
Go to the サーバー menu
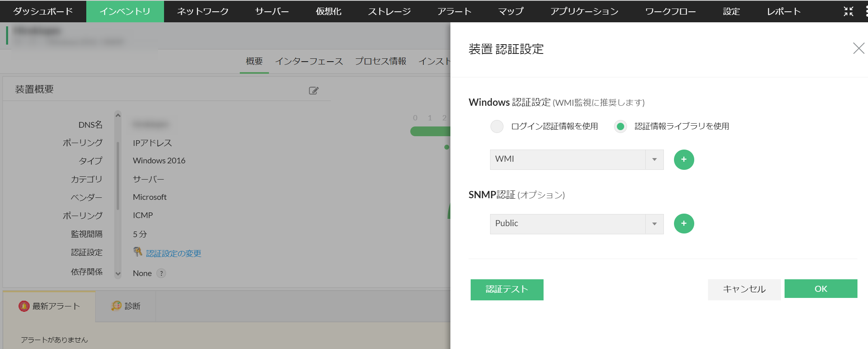pos(272,11)
